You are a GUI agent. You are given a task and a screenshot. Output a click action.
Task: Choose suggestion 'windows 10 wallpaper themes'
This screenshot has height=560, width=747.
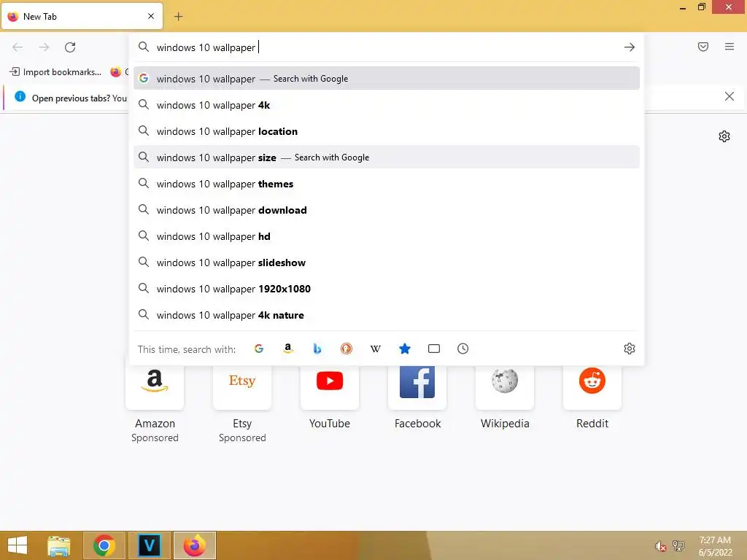387,183
